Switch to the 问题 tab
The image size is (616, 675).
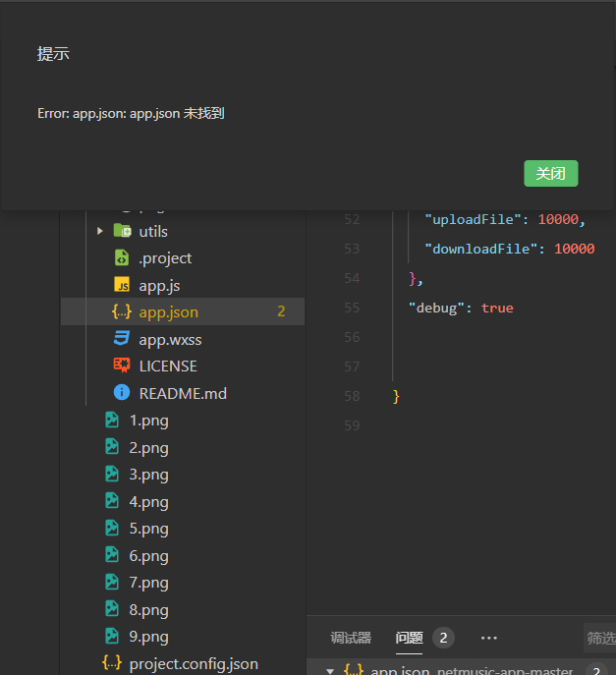tap(410, 639)
